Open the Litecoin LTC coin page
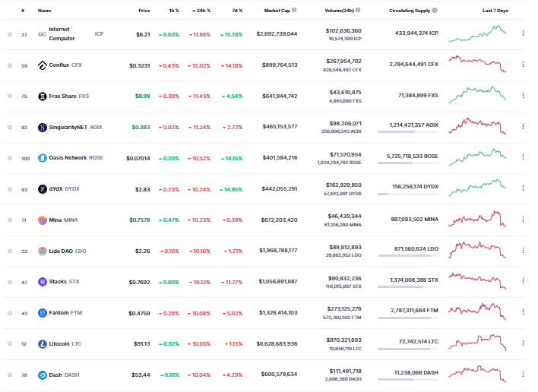The image size is (538, 392). 65,343
